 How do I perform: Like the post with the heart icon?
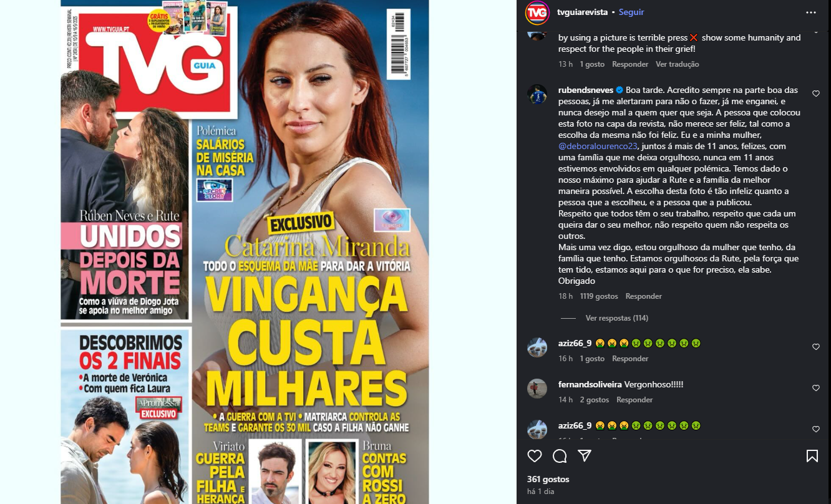click(x=535, y=456)
